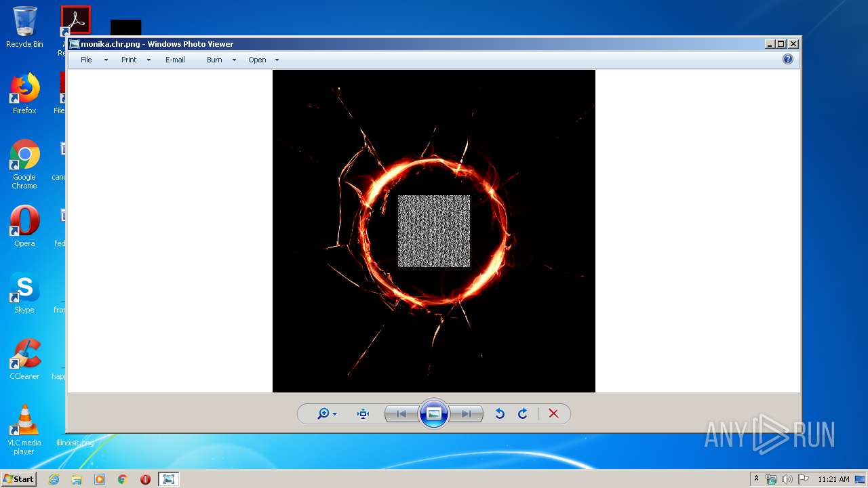Rotate the picture counterclockwise

500,413
